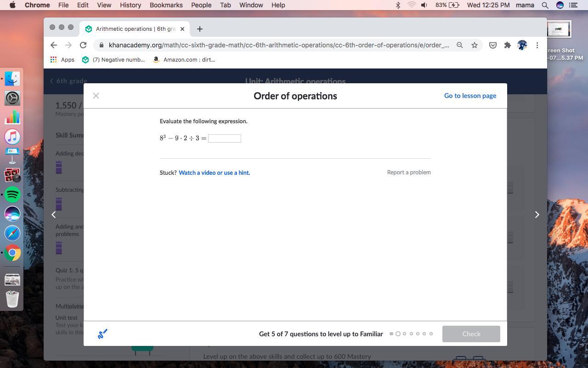Open Siri from the menu bar

560,5
